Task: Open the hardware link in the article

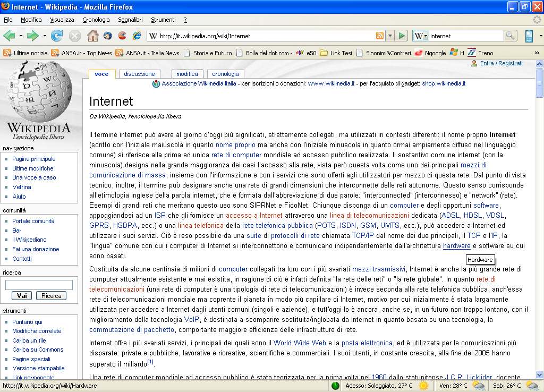Action: [x=456, y=245]
